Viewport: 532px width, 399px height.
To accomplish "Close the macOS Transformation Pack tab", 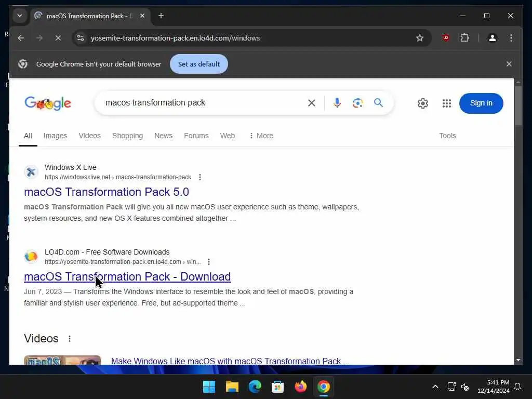I will tap(142, 16).
